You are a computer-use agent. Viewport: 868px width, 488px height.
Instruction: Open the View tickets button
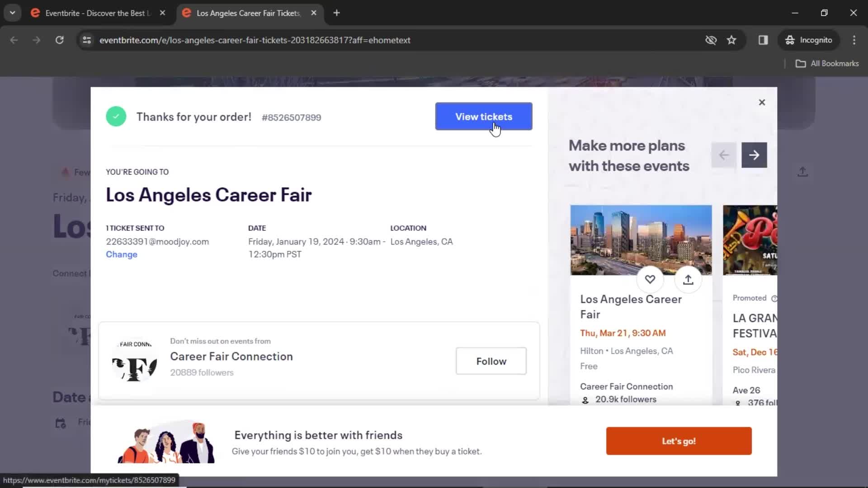(x=484, y=117)
